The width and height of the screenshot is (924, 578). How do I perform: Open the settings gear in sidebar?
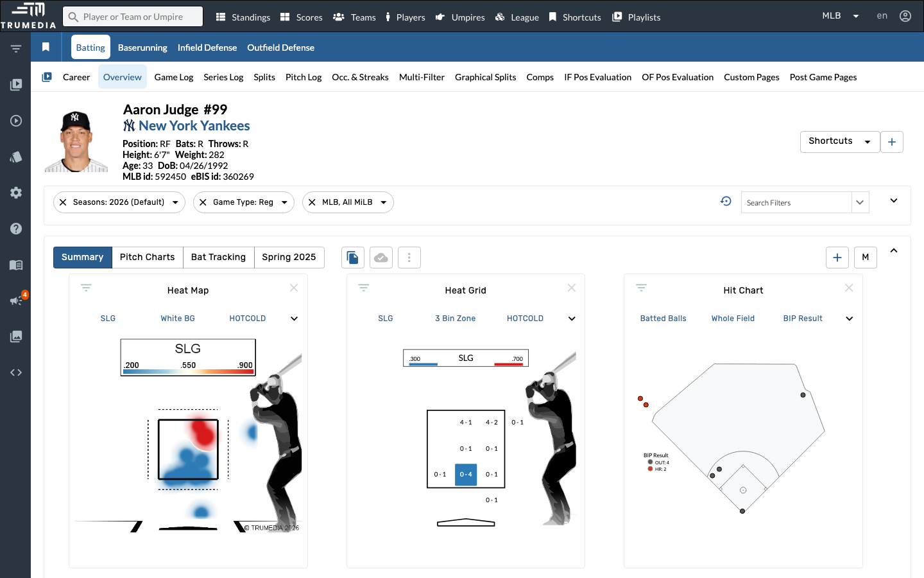click(x=16, y=193)
